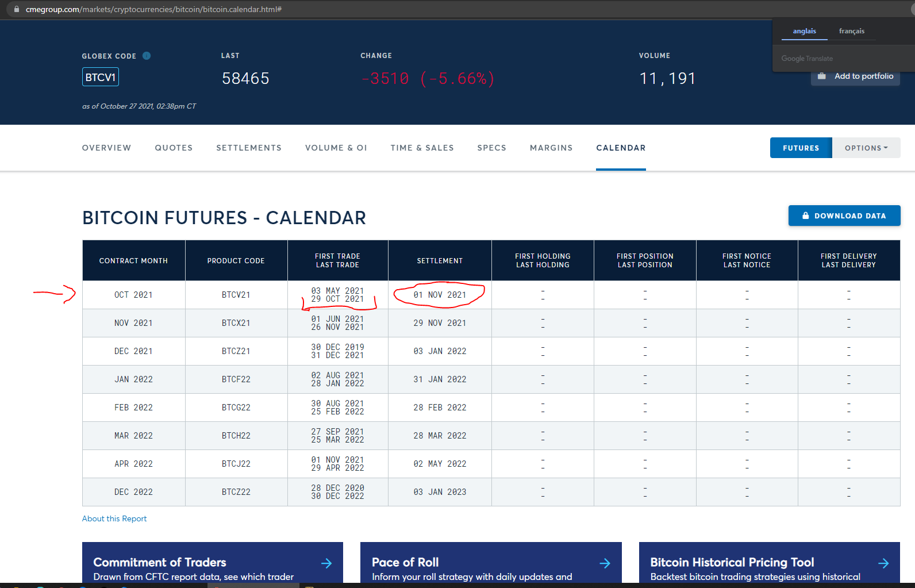Click the BTCV21 product code cell

coord(236,295)
